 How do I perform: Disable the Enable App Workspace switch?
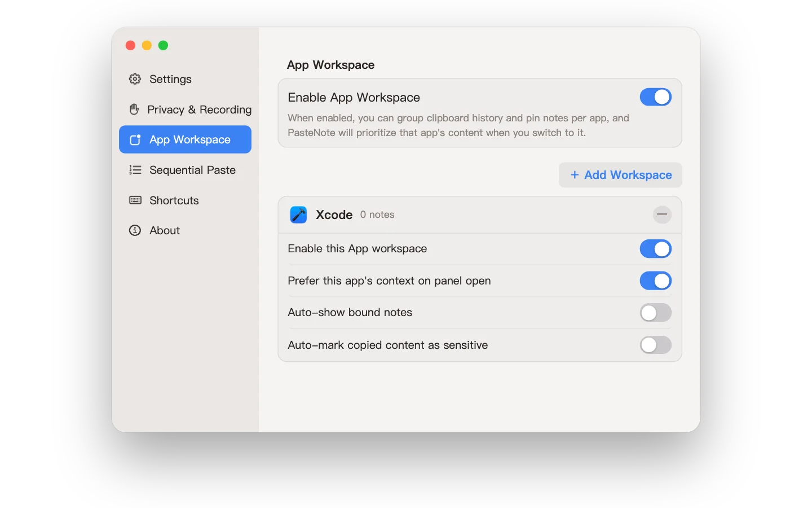tap(655, 97)
